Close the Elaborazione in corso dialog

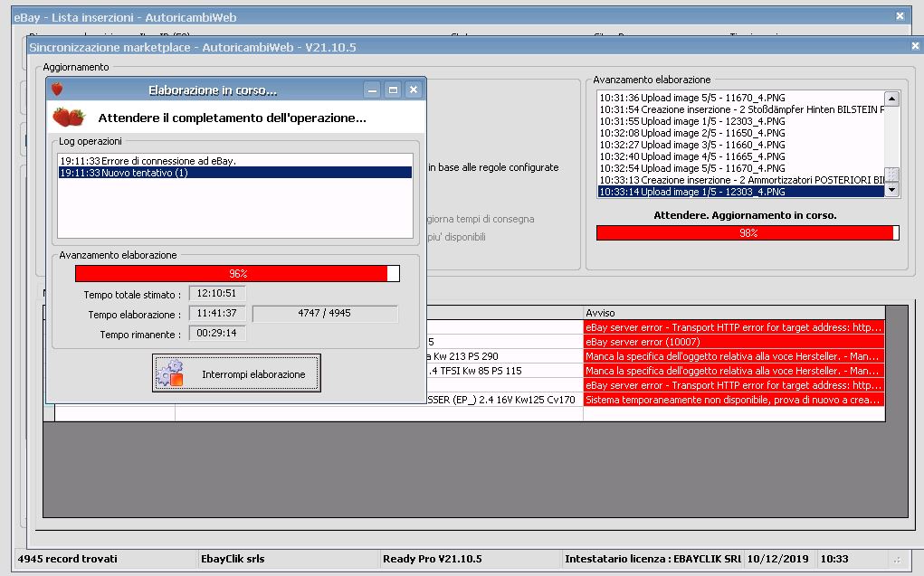(x=414, y=90)
